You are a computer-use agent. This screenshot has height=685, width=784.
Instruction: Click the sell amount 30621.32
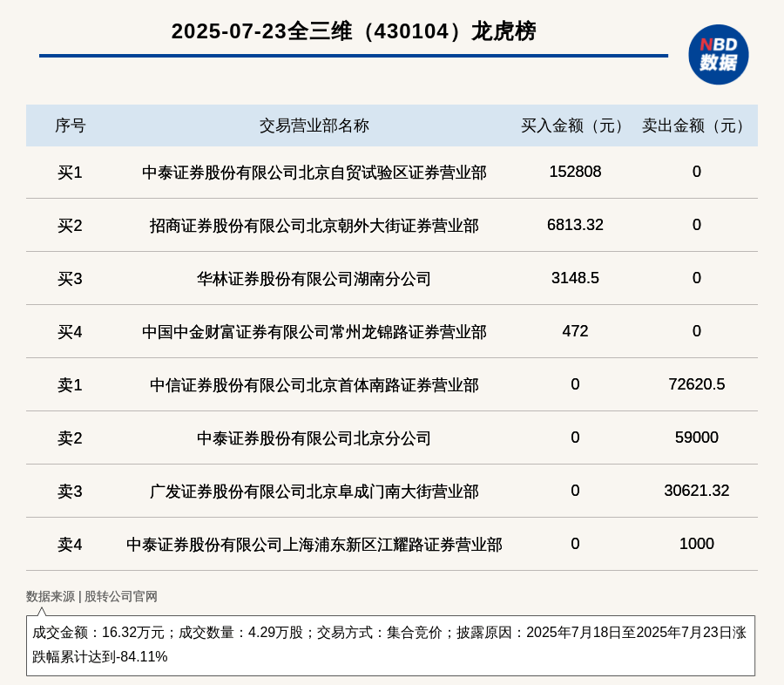click(x=697, y=491)
